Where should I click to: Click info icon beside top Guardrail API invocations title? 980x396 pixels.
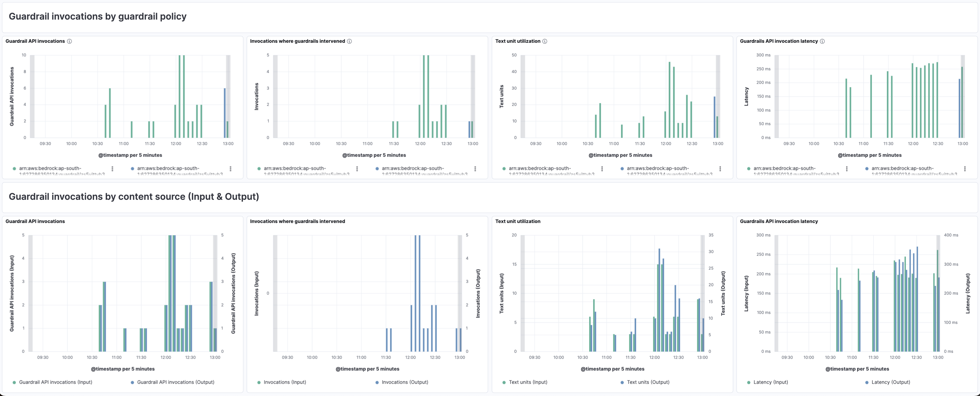70,41
